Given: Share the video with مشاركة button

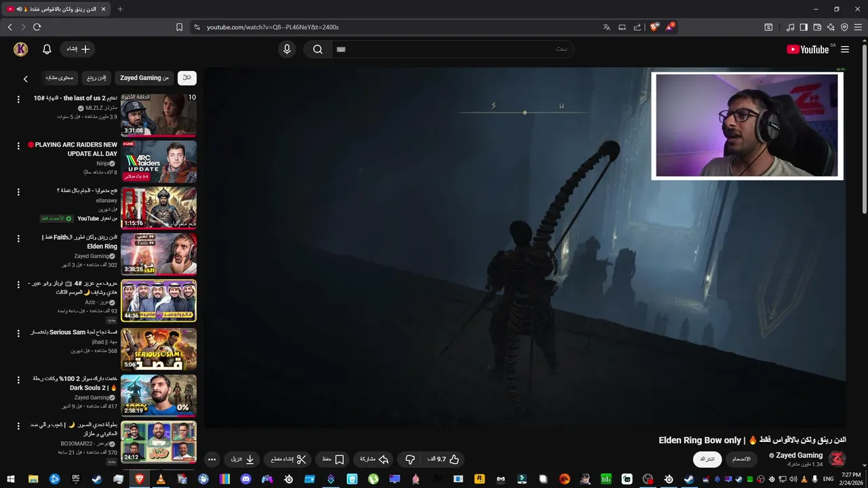Looking at the screenshot, I should (x=374, y=460).
